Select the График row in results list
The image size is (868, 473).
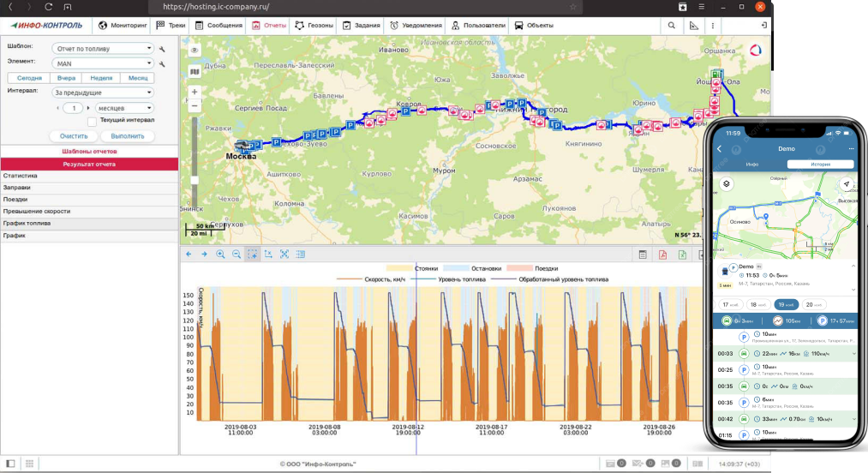pos(89,236)
